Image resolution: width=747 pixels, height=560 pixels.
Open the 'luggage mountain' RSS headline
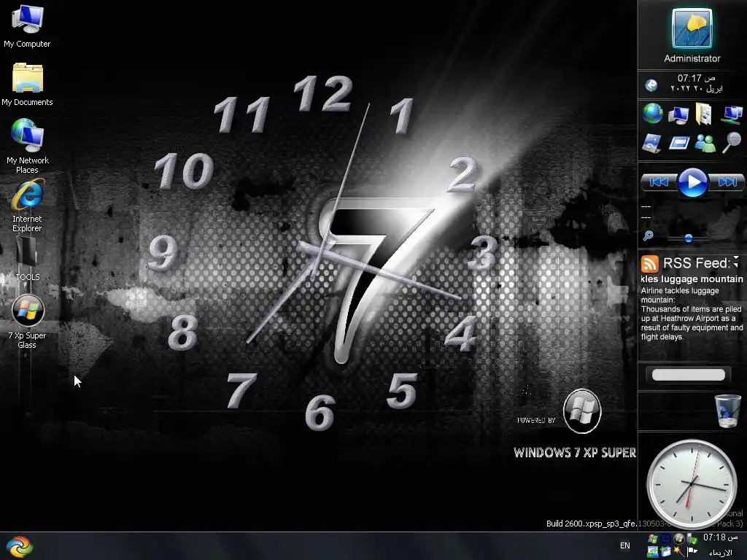692,279
